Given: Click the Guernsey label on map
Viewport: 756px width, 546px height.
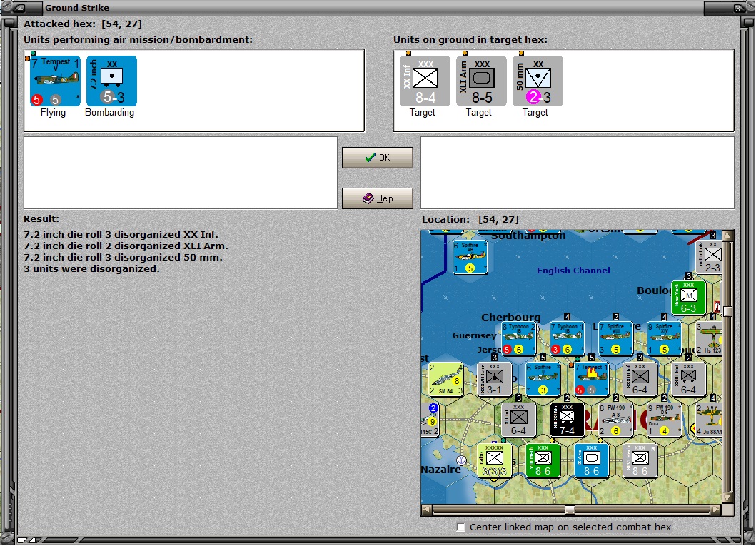Looking at the screenshot, I should point(475,335).
